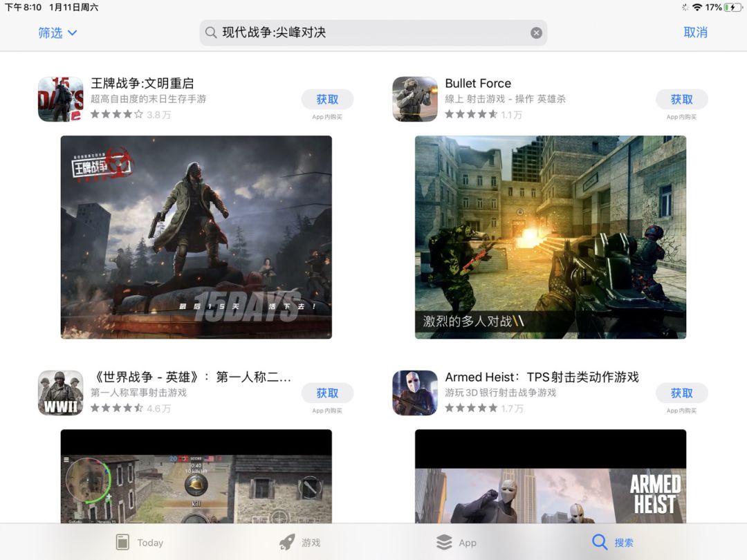This screenshot has height=560, width=747.
Task: Switch to the App tab
Action: coord(456,543)
